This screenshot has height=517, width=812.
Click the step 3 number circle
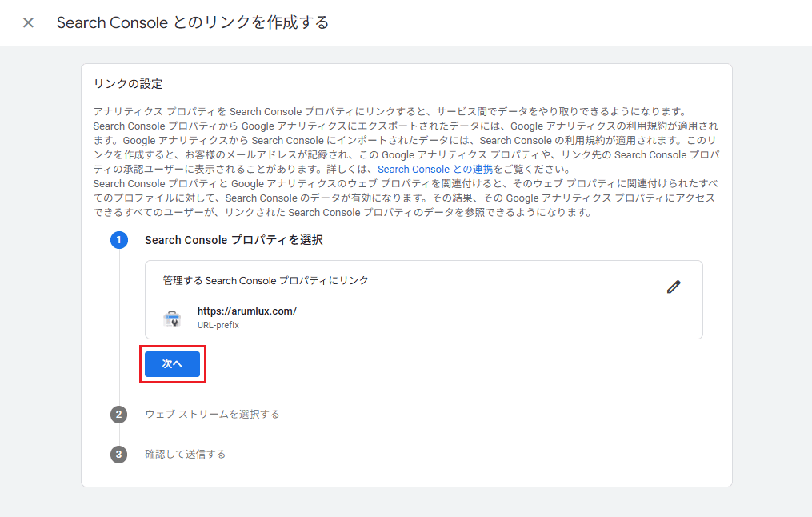[x=119, y=454]
